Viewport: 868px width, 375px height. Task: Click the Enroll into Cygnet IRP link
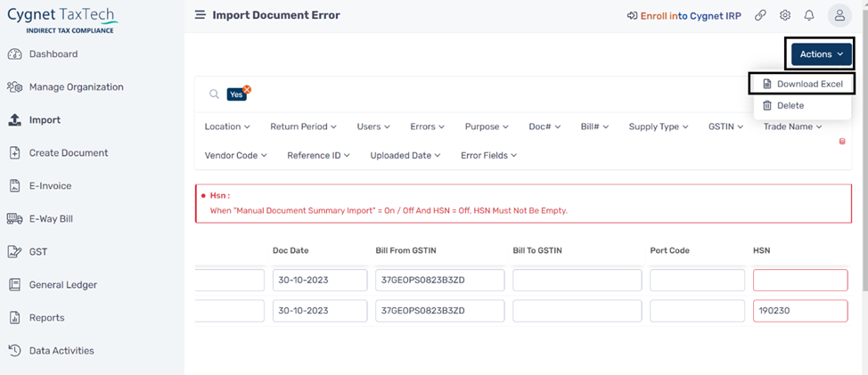coord(691,15)
